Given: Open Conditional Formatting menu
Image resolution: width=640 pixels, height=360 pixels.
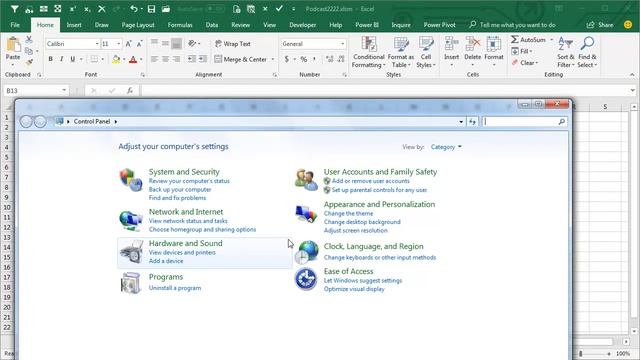Looking at the screenshot, I should click(369, 52).
